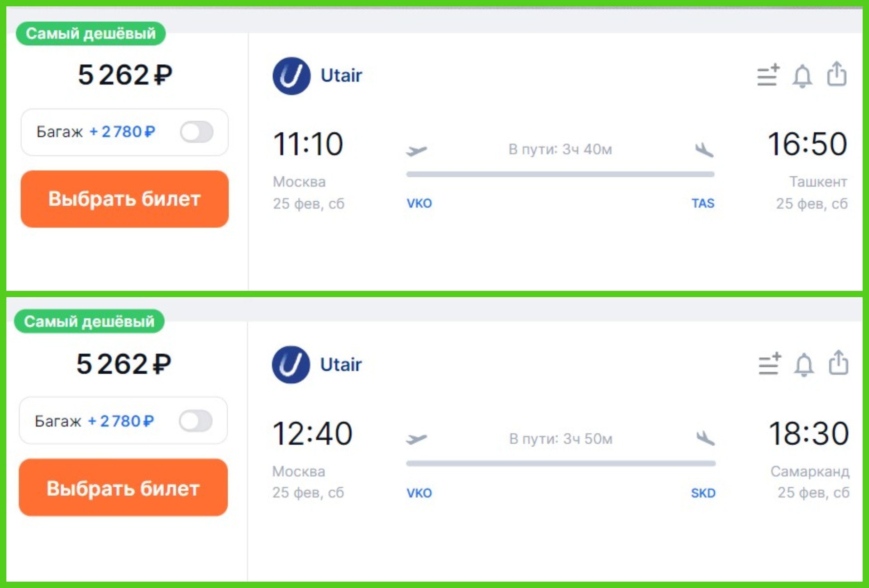Click the SKD airport code
The image size is (869, 588).
tap(703, 493)
